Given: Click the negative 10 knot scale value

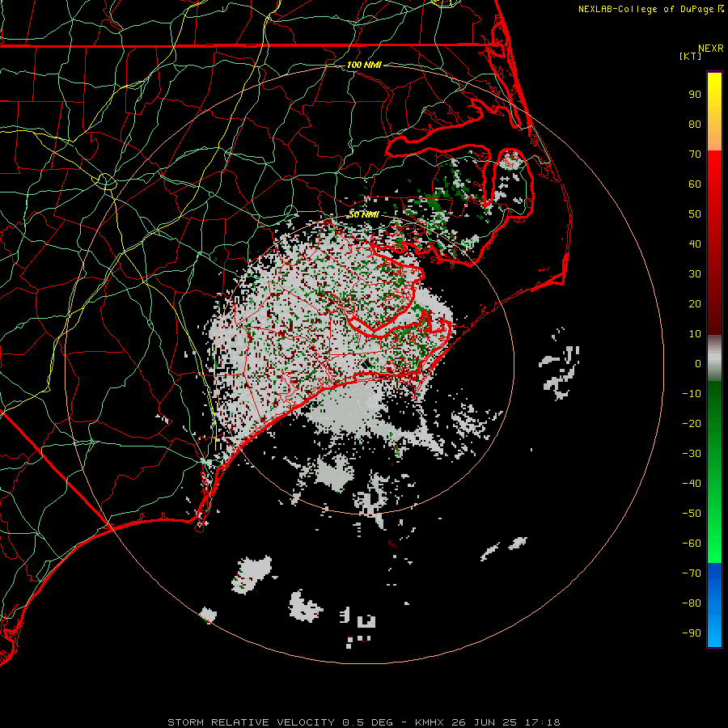Looking at the screenshot, I should pyautogui.click(x=692, y=394).
